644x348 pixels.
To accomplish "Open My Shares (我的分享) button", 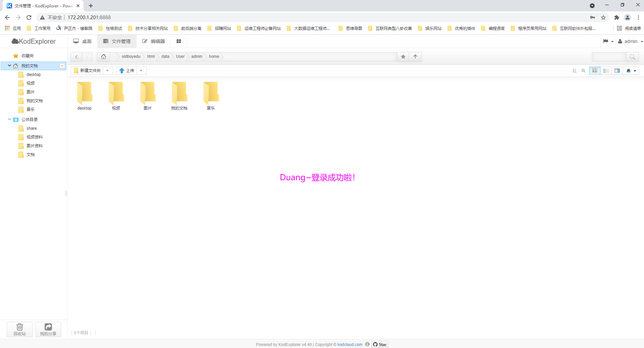I will coord(48,329).
